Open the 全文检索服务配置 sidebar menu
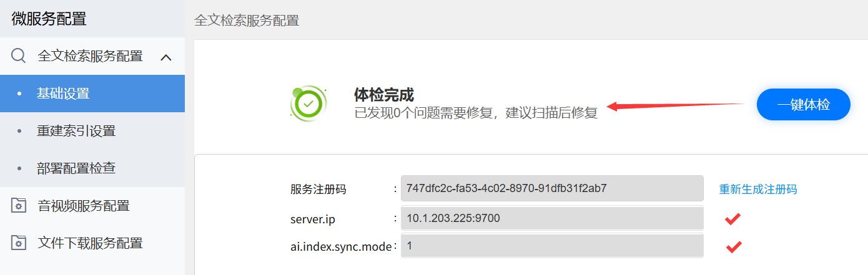This screenshot has height=275, width=868. [x=90, y=57]
